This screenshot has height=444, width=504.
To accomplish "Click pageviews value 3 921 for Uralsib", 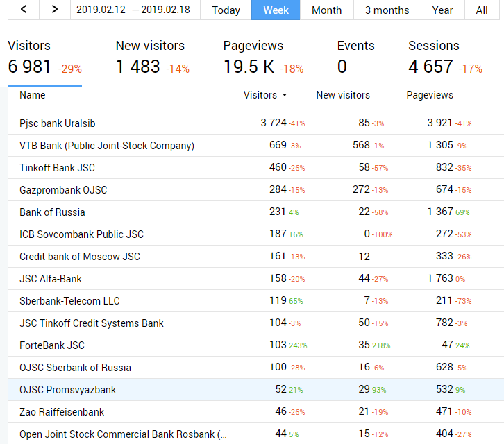I will (439, 123).
